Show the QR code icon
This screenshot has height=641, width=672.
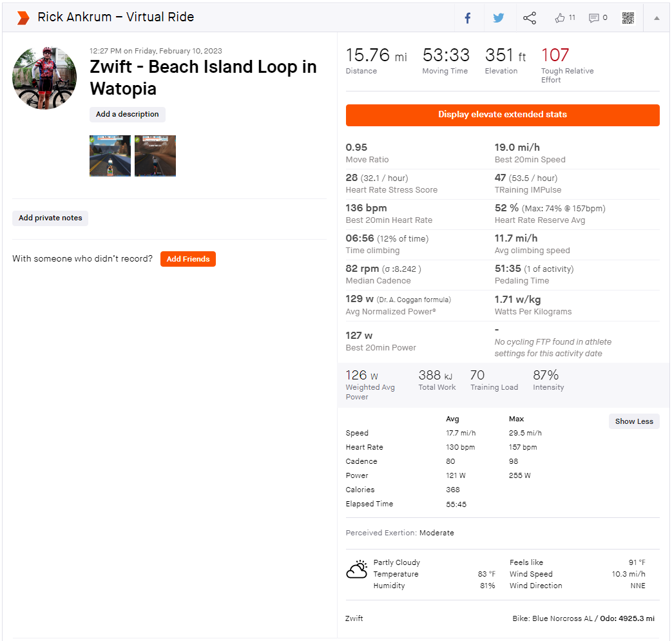(628, 18)
